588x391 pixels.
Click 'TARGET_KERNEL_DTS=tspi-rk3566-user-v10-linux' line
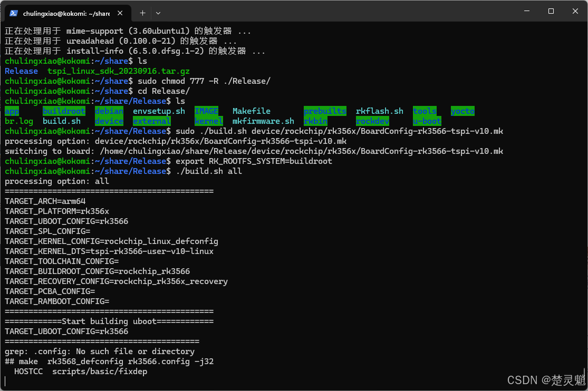coord(109,251)
